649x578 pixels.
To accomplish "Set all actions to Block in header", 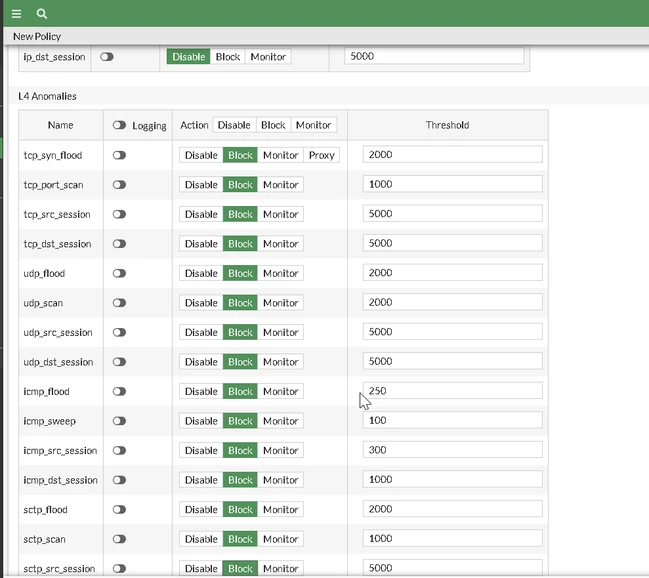I will (x=273, y=125).
